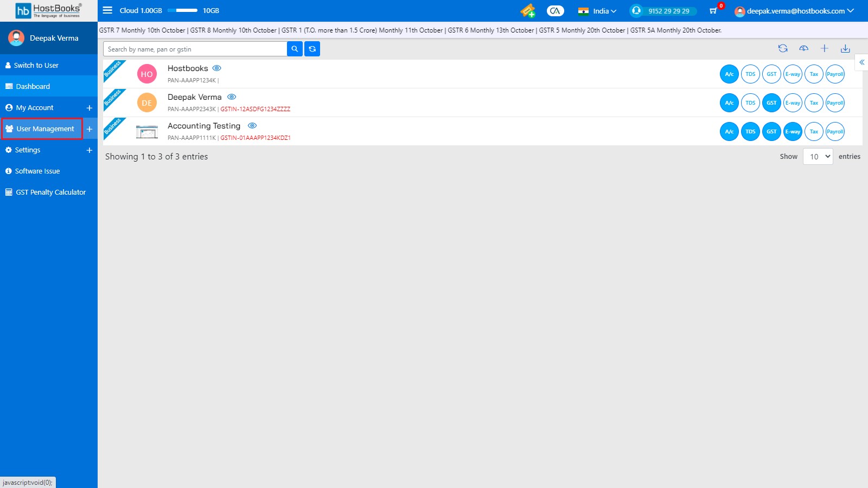This screenshot has height=488, width=868.
Task: Open TDS module for Deepak Verma business
Action: tap(750, 103)
